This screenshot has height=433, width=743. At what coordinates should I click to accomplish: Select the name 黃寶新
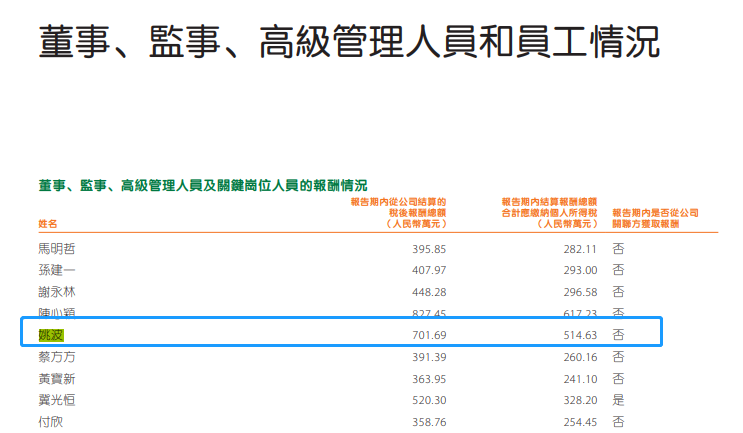(57, 379)
